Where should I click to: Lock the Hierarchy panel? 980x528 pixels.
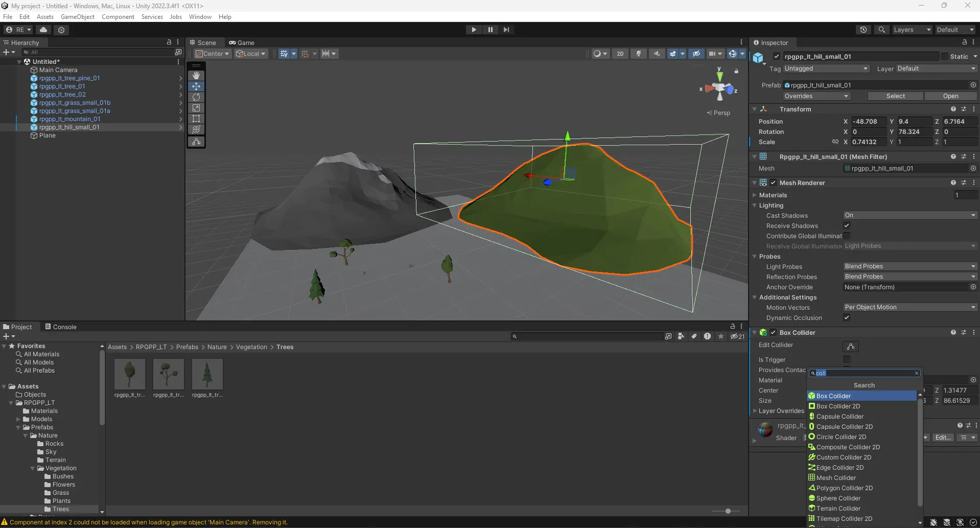coord(169,42)
